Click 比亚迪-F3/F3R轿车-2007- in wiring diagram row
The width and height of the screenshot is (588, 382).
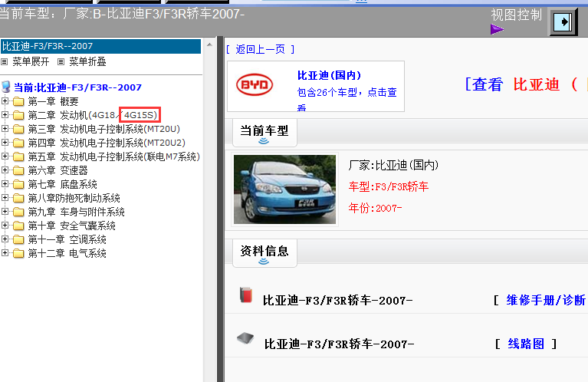pyautogui.click(x=339, y=344)
